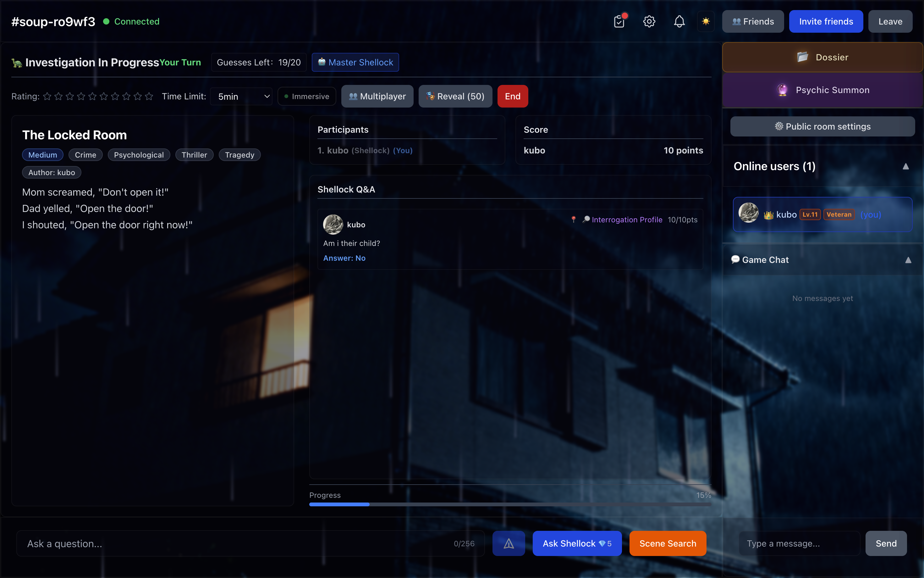This screenshot has height=578, width=924.
Task: Open Public room settings
Action: (x=822, y=126)
